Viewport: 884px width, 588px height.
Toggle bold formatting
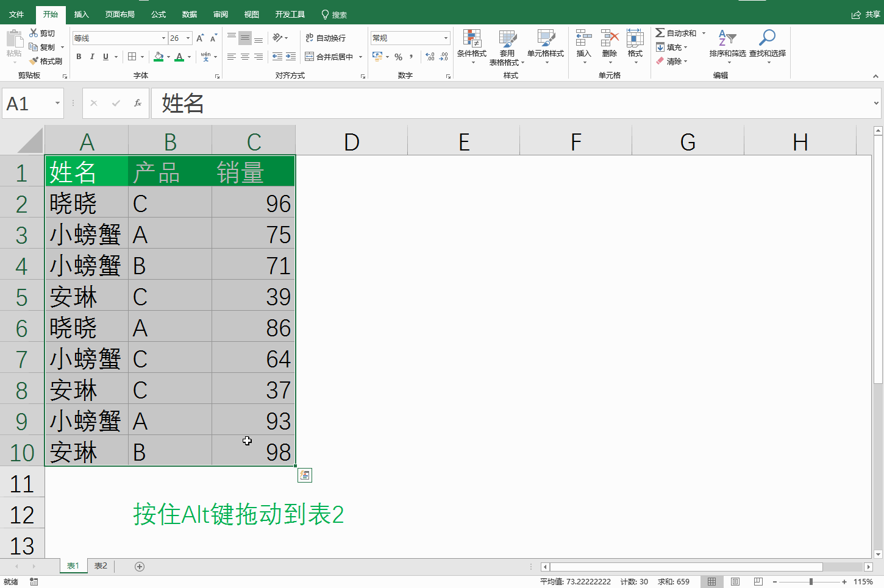[79, 57]
